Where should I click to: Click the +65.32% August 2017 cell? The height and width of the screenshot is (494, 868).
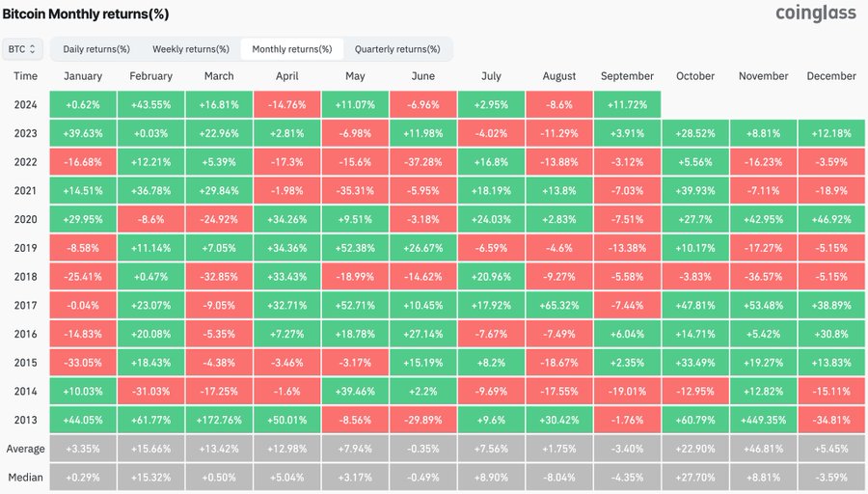coord(559,306)
